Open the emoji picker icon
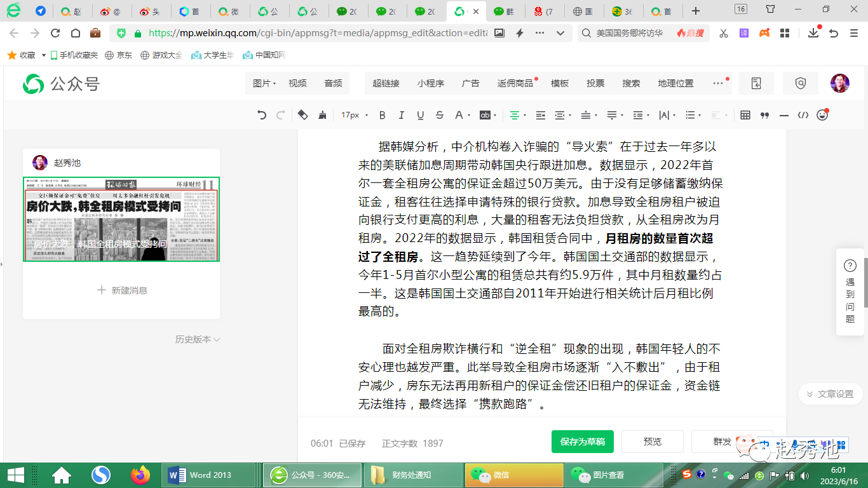868x488 pixels. [x=822, y=115]
